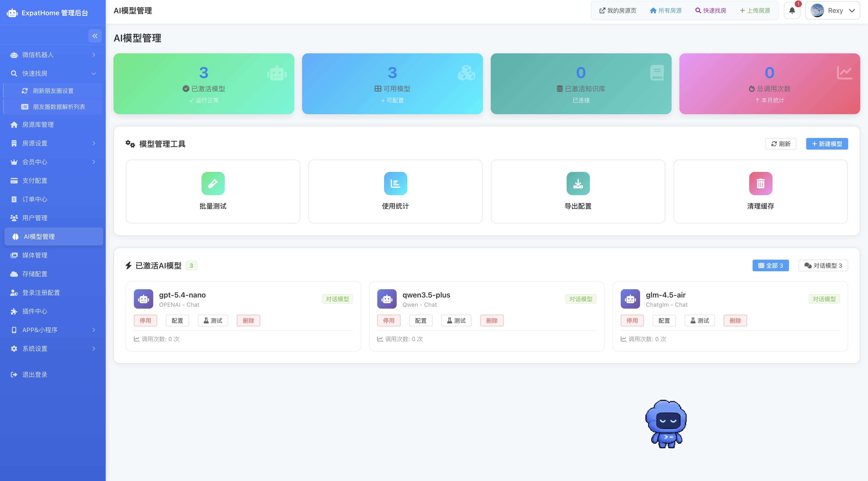Click the 媒体管理 image icon
Viewport: 868px width, 481px height.
14,255
